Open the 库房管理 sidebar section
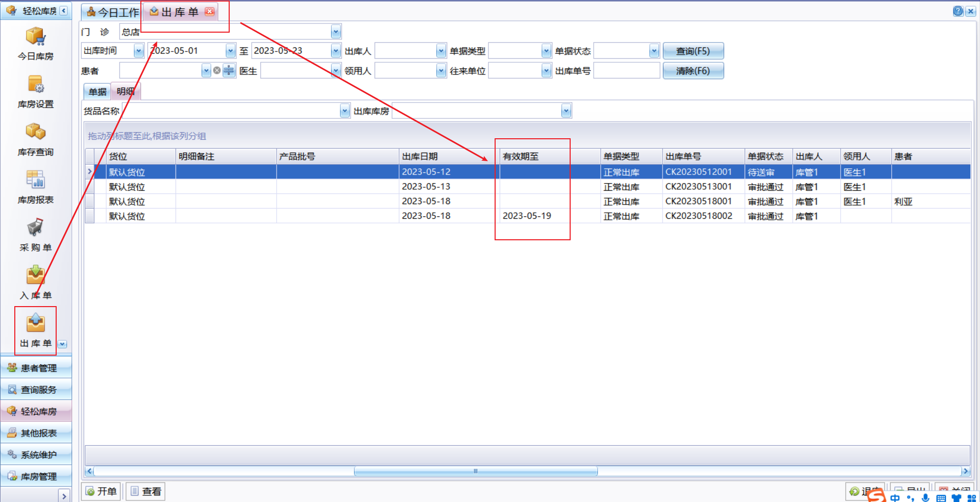 click(36, 476)
